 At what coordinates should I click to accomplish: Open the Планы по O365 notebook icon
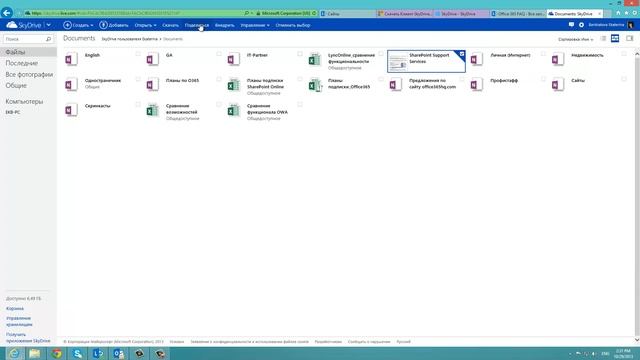152,84
